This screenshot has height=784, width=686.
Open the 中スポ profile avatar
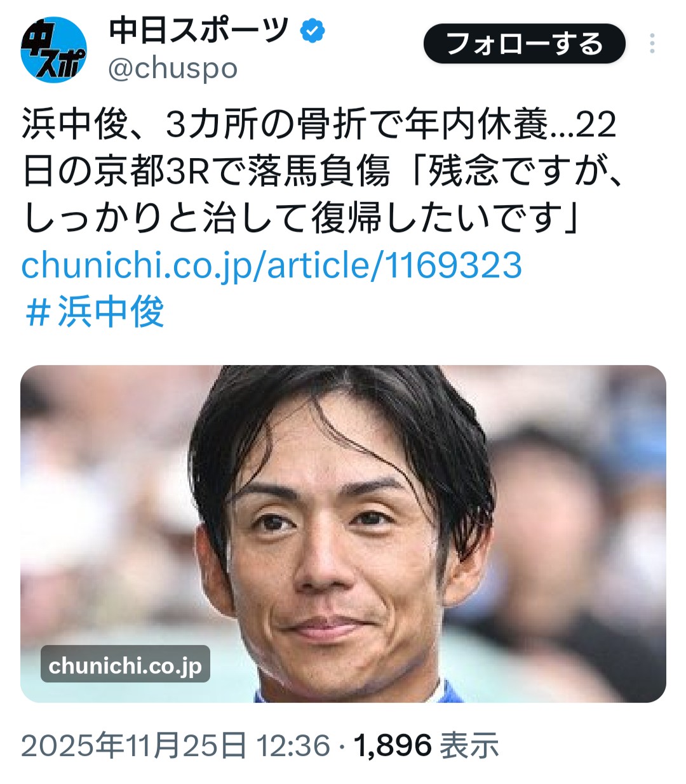[x=53, y=50]
